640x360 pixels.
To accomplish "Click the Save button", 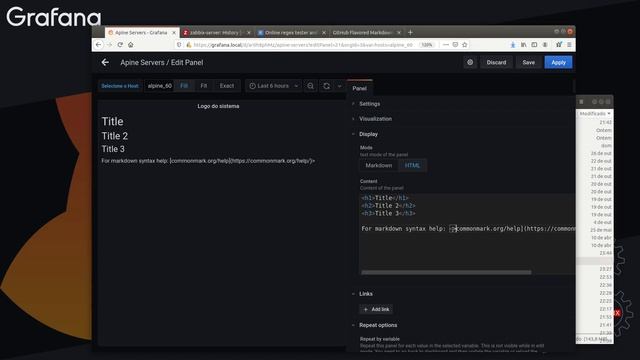I will (x=529, y=62).
